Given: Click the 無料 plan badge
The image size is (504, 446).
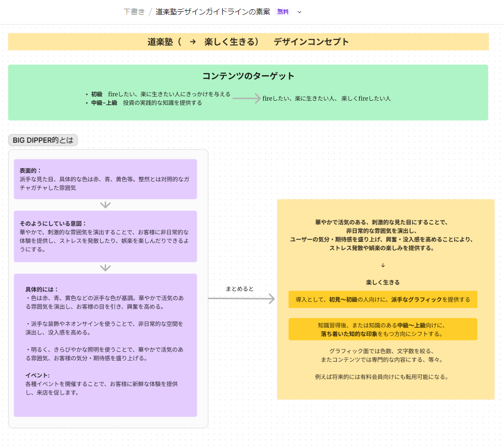Looking at the screenshot, I should 283,12.
